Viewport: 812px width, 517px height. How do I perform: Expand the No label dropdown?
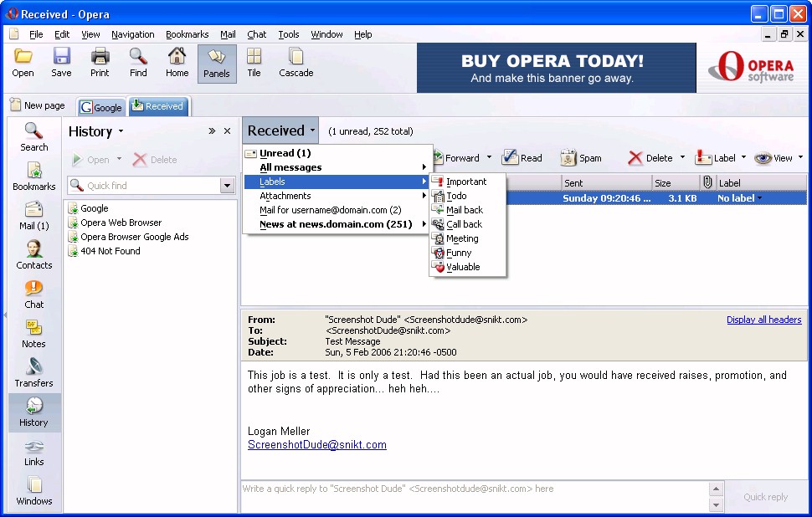[739, 198]
